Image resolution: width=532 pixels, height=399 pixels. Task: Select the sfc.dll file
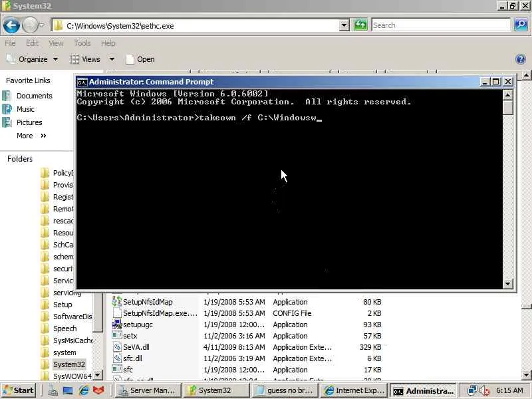point(132,358)
